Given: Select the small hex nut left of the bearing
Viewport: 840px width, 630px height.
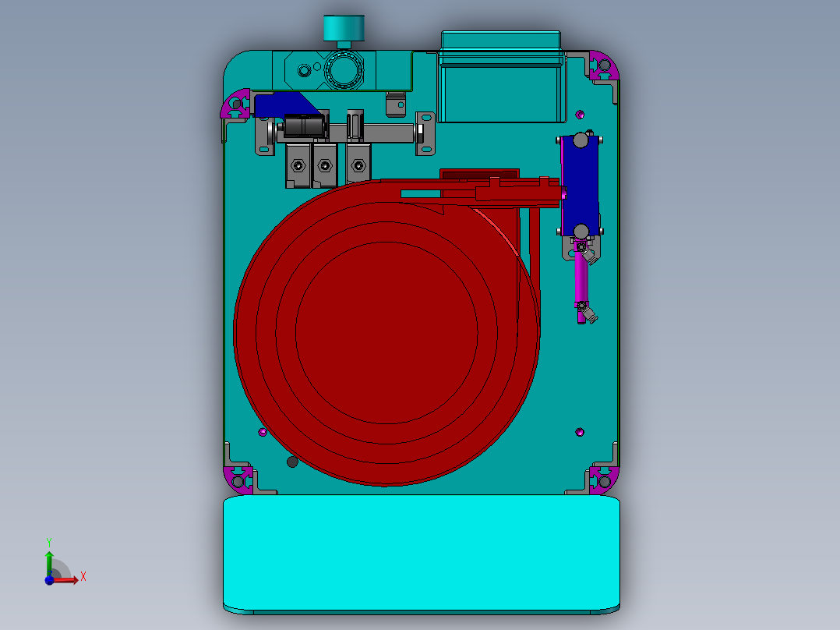Looking at the screenshot, I should tap(304, 70).
